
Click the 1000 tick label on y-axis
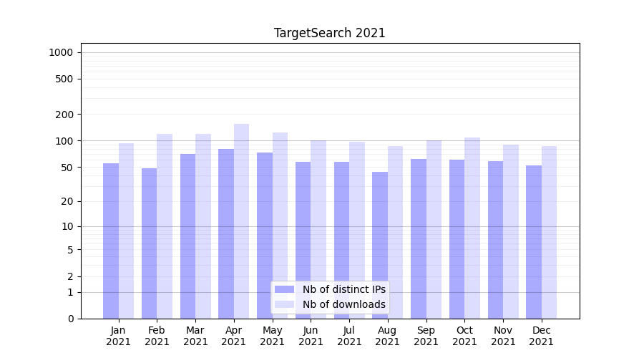61,52
